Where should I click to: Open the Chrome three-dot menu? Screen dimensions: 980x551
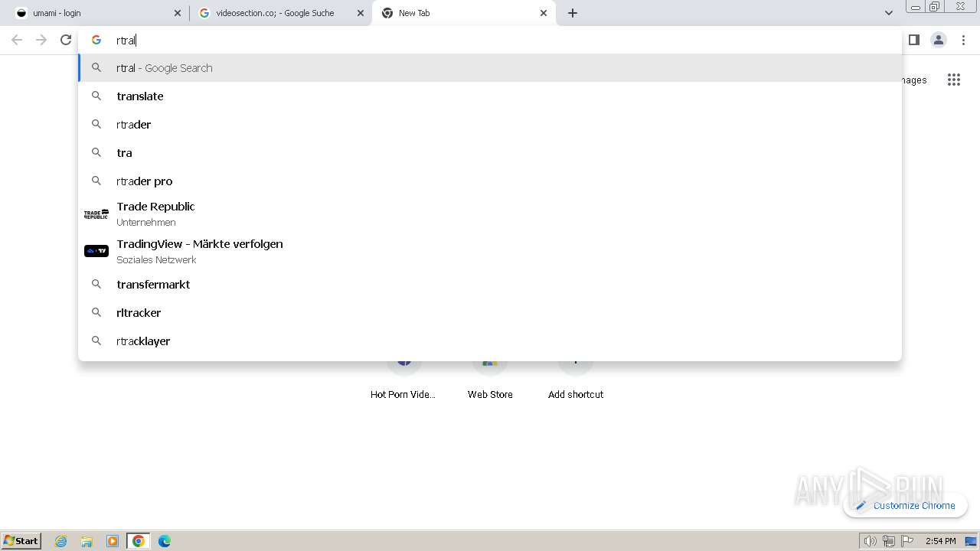pos(963,40)
